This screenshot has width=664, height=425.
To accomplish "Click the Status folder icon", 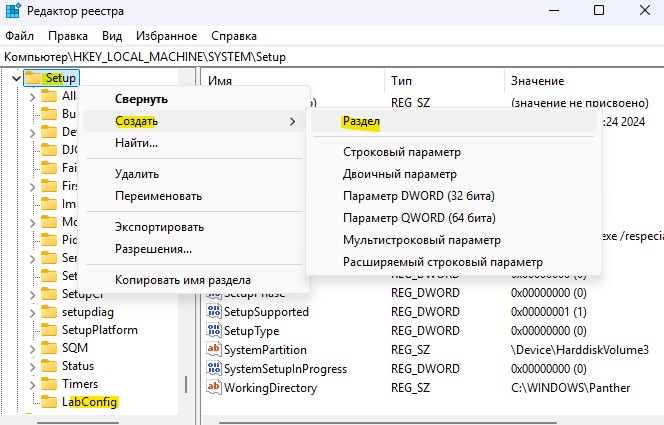I will coord(49,366).
